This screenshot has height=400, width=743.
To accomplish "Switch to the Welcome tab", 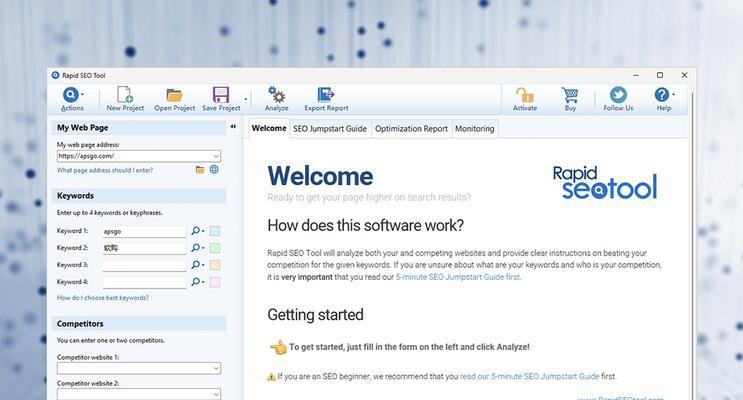I will pos(269,128).
